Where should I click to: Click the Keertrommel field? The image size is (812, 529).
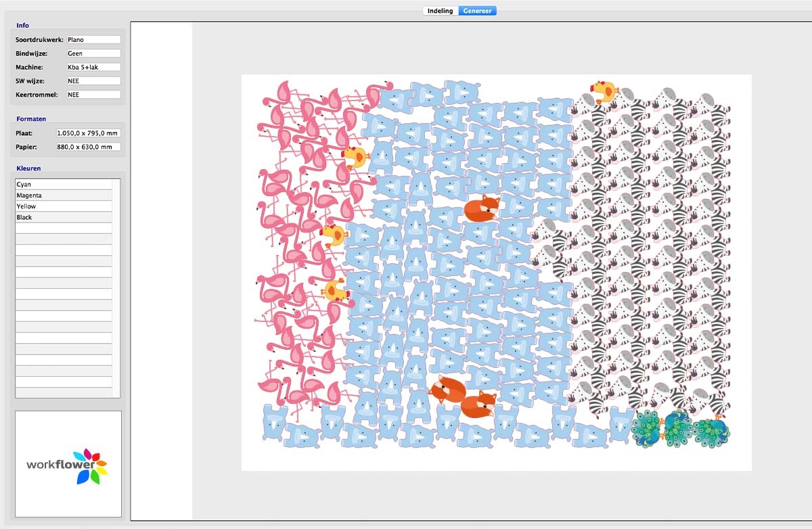coord(93,95)
